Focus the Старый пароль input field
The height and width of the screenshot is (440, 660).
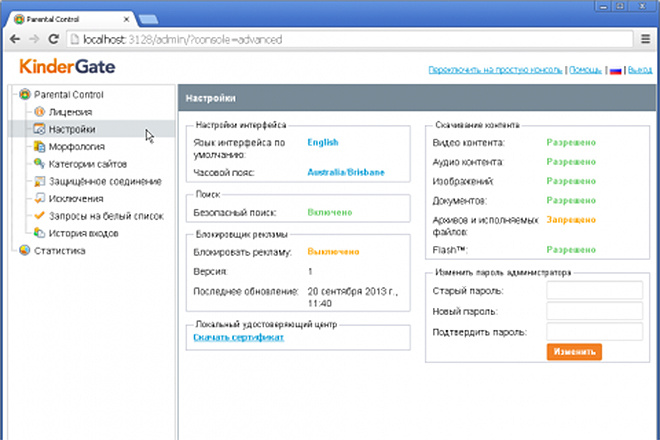point(594,290)
